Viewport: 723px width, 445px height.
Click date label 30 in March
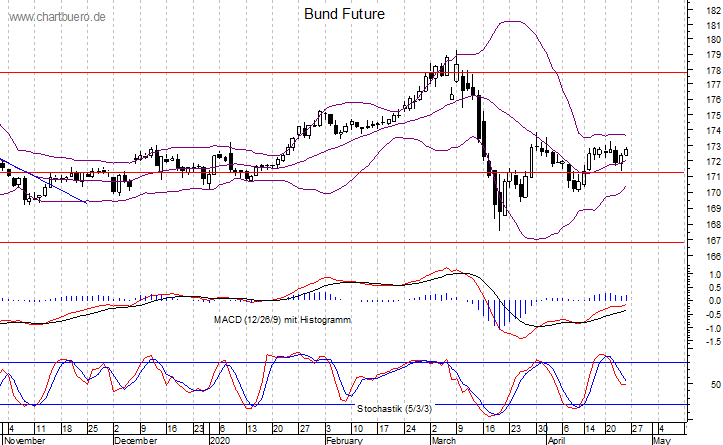click(542, 429)
